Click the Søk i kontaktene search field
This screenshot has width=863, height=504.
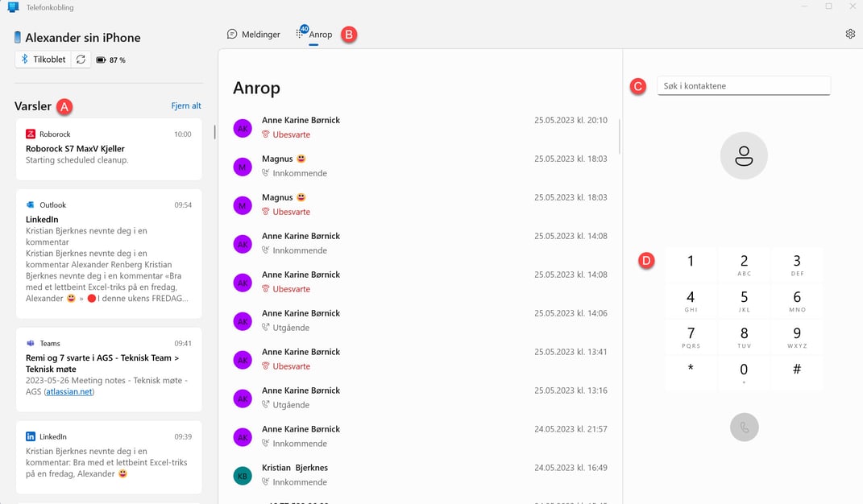(x=744, y=85)
